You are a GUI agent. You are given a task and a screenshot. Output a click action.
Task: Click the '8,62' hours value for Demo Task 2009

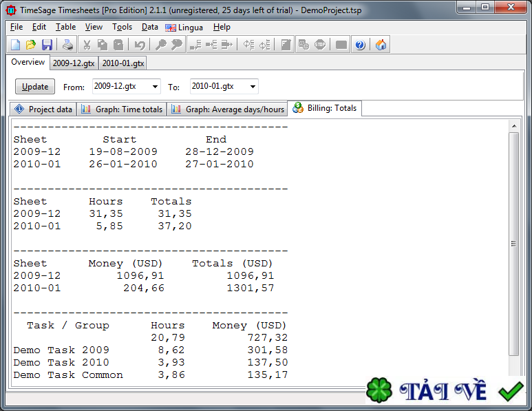171,350
